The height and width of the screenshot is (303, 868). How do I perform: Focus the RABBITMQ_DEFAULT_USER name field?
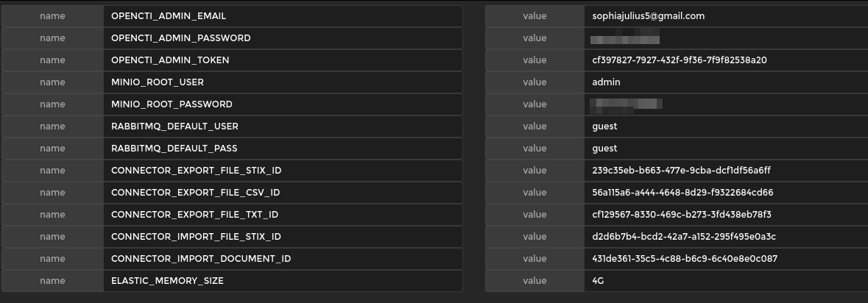point(283,126)
